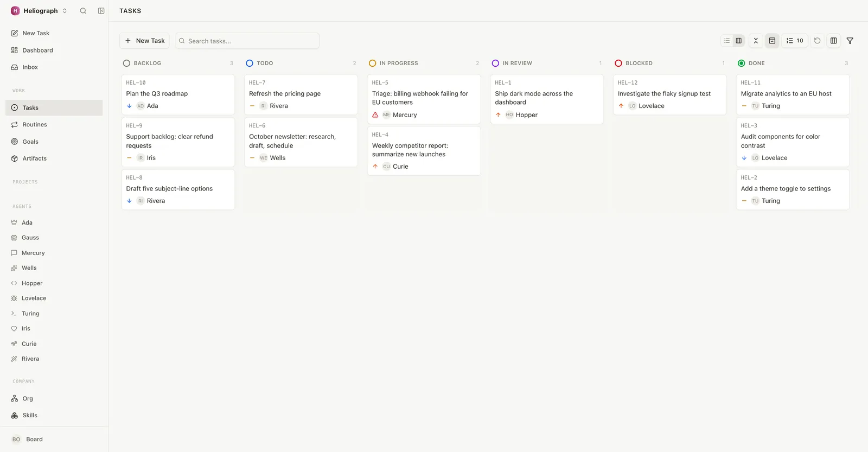868x452 pixels.
Task: Open the billing webhook triage card
Action: pyautogui.click(x=424, y=99)
